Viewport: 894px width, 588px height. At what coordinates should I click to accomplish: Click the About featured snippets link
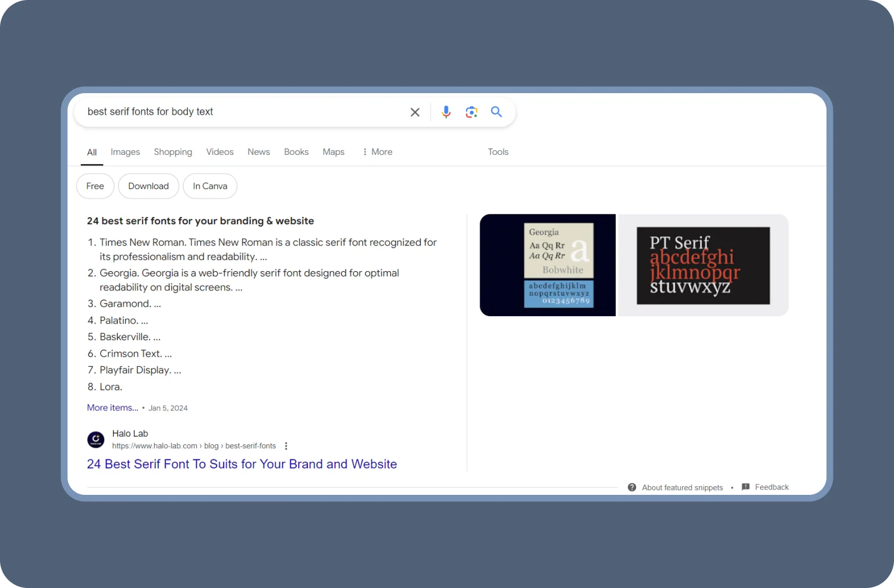pos(683,488)
